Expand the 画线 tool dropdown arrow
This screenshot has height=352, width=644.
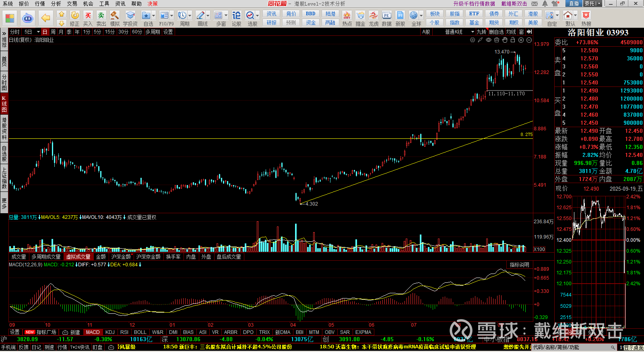[208, 16]
